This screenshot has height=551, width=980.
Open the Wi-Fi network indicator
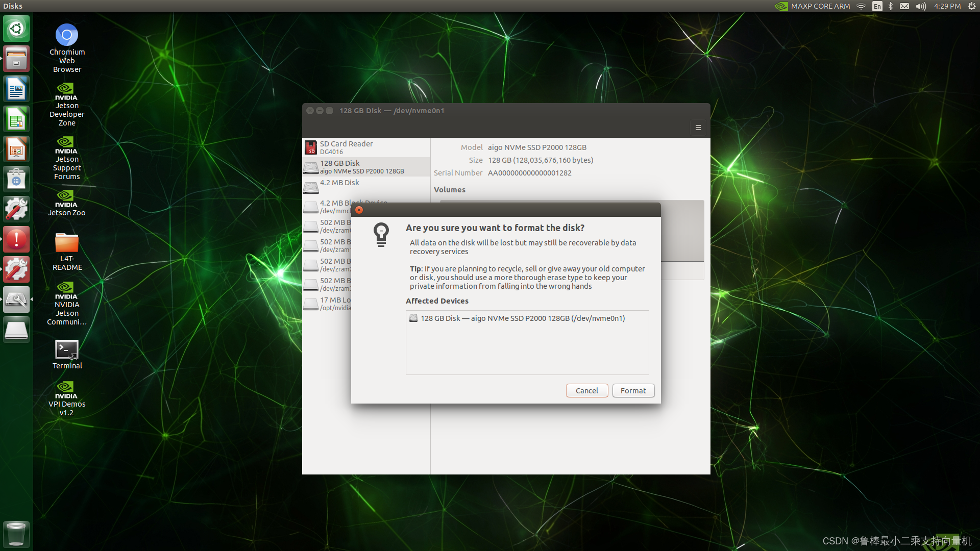click(861, 6)
